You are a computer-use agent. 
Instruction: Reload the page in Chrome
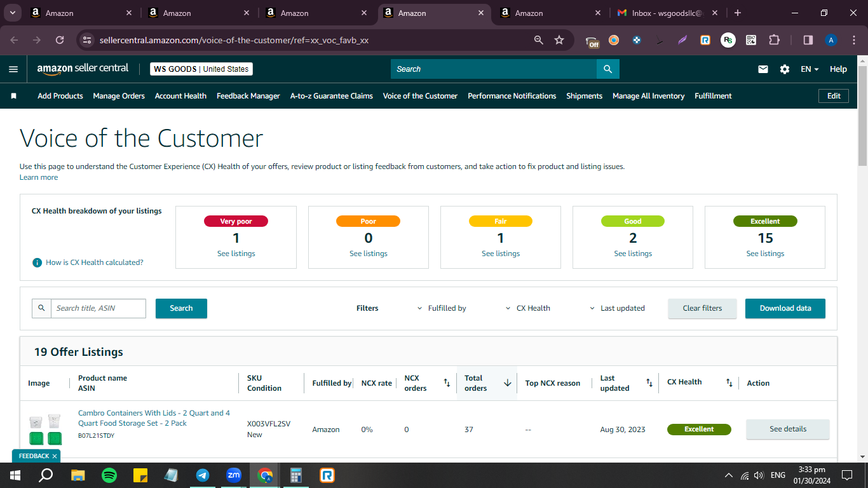click(60, 40)
